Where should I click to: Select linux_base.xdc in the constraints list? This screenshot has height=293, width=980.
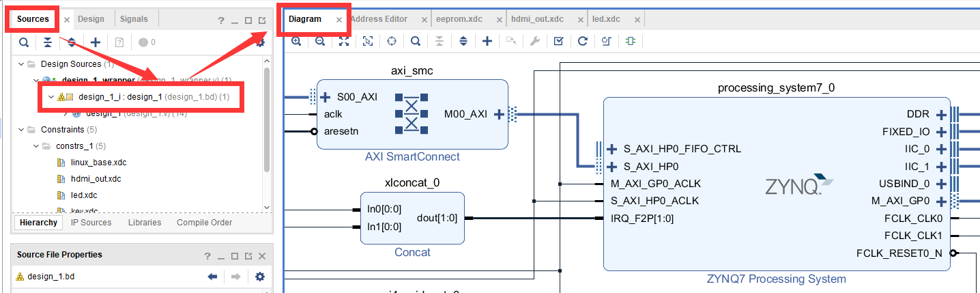98,163
